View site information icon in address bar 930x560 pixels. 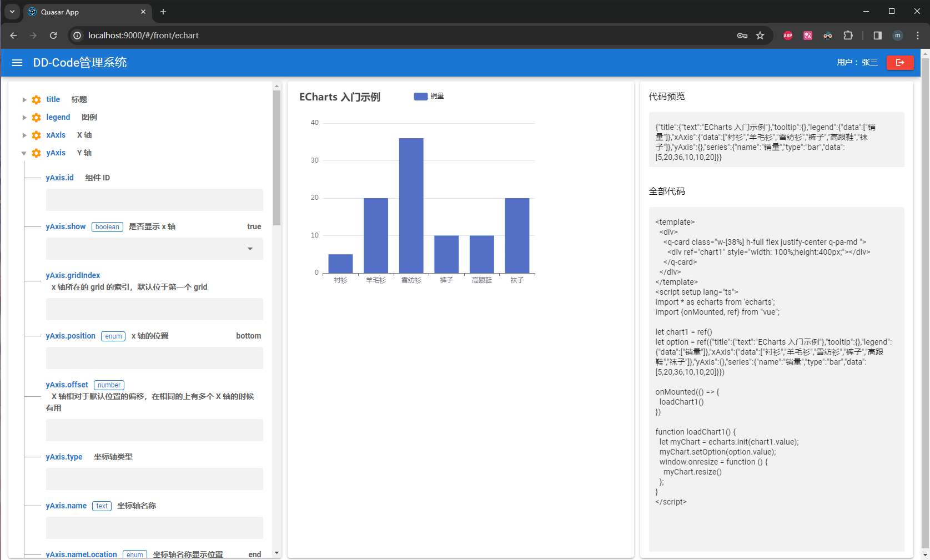pyautogui.click(x=77, y=36)
